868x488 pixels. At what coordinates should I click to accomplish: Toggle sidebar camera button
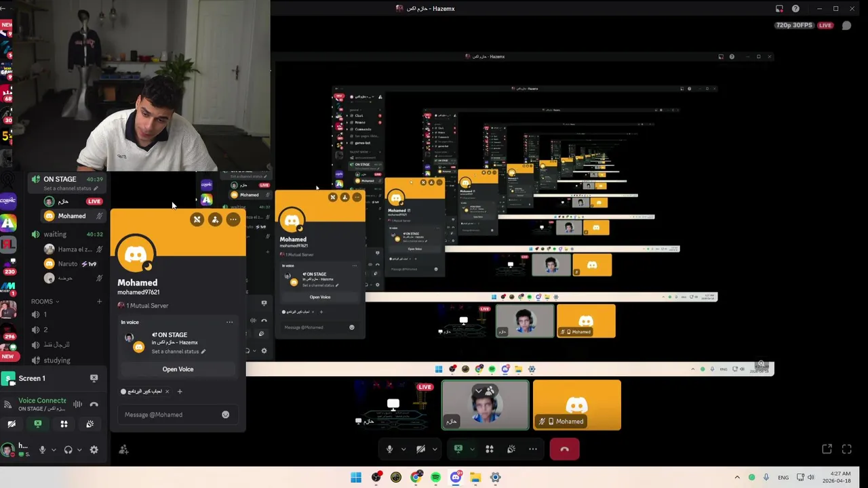coord(12,424)
